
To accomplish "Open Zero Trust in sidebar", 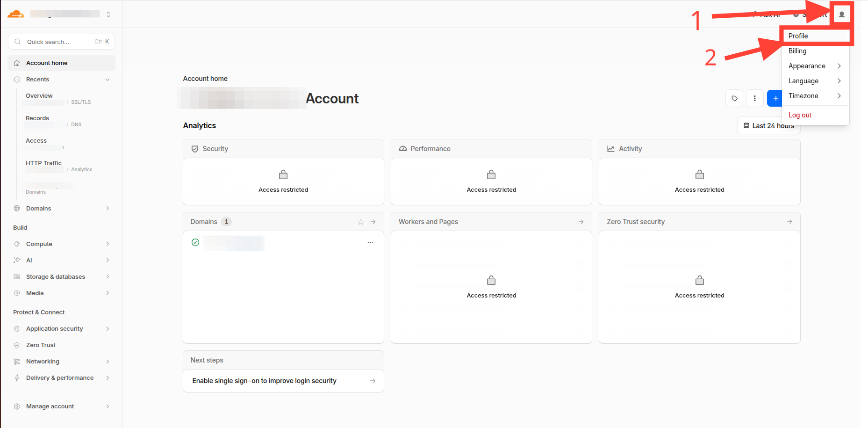I will click(x=61, y=345).
